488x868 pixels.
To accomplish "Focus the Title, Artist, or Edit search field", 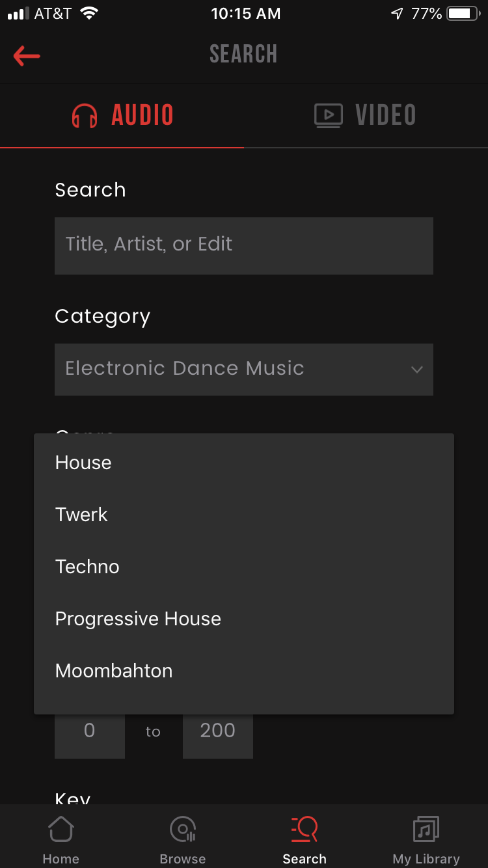I will tap(243, 245).
